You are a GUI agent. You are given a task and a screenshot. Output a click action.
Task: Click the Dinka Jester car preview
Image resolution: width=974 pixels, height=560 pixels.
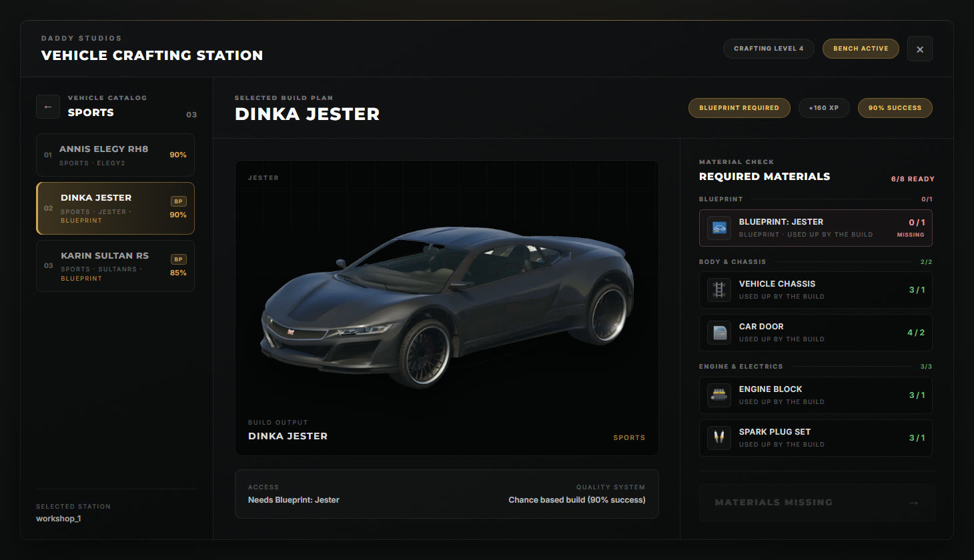(x=446, y=307)
